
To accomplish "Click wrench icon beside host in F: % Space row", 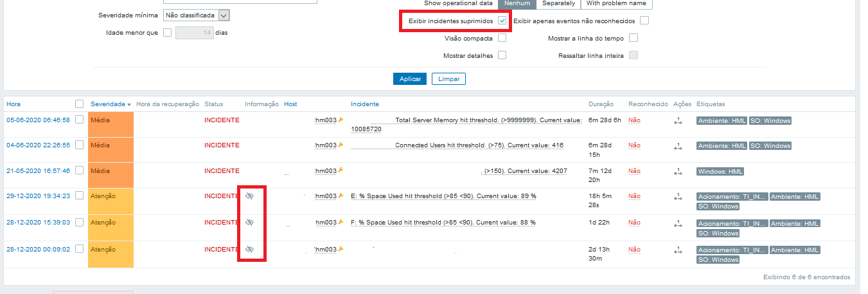I will 341,222.
